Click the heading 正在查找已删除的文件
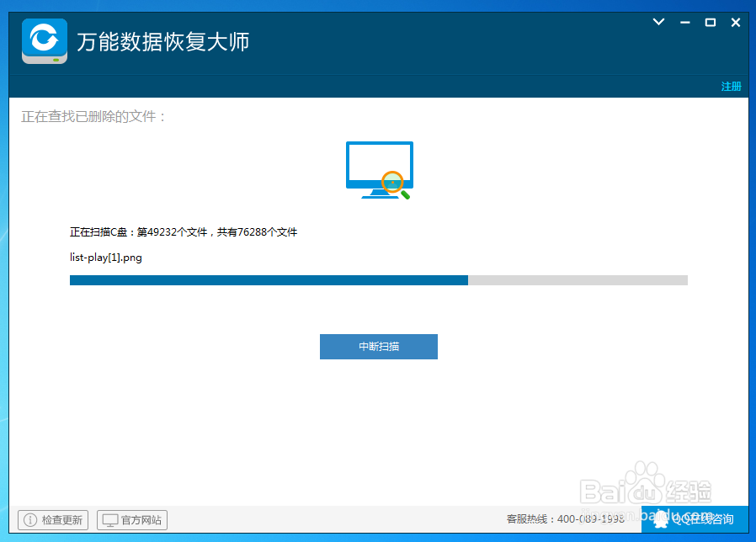This screenshot has width=756, height=542. tap(93, 116)
